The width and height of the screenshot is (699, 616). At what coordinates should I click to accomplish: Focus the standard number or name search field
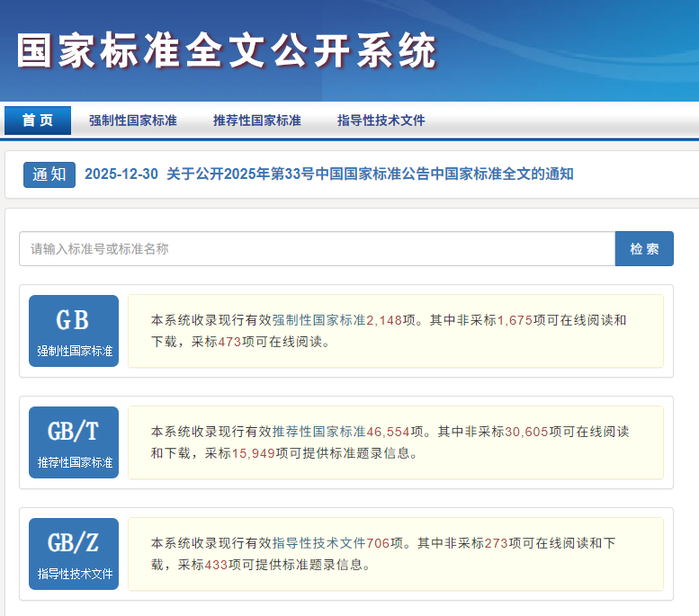(317, 249)
